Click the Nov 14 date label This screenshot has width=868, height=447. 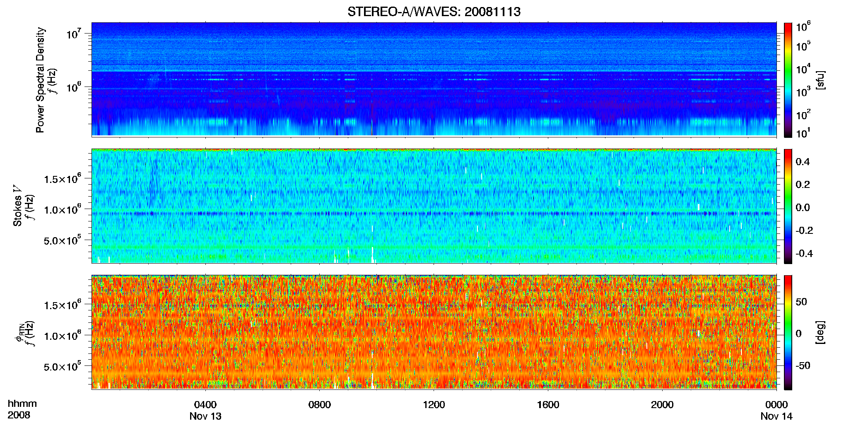pos(776,416)
